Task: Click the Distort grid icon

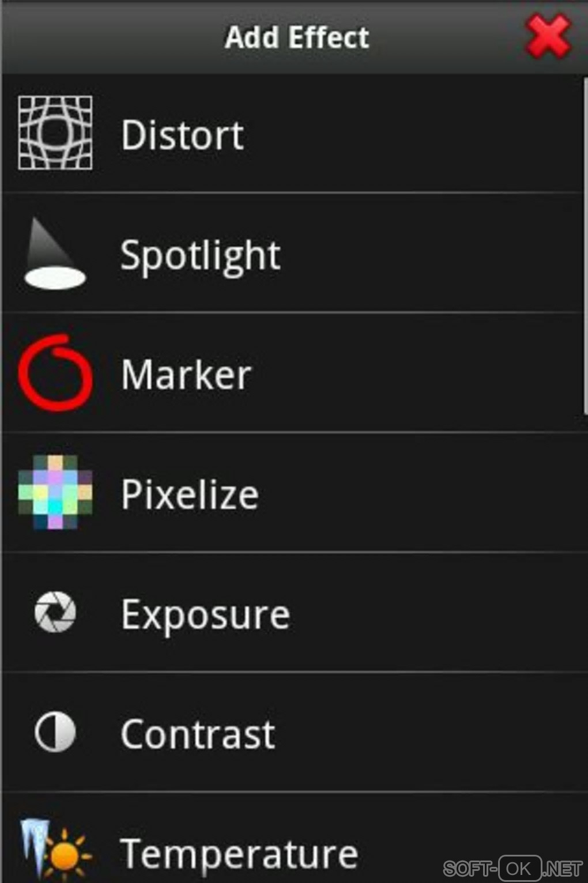Action: click(x=55, y=133)
